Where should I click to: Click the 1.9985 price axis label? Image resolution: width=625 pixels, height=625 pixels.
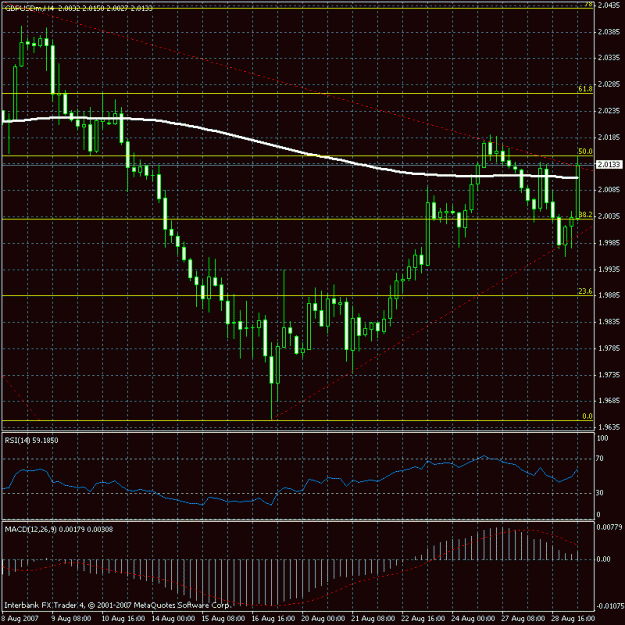(x=609, y=243)
